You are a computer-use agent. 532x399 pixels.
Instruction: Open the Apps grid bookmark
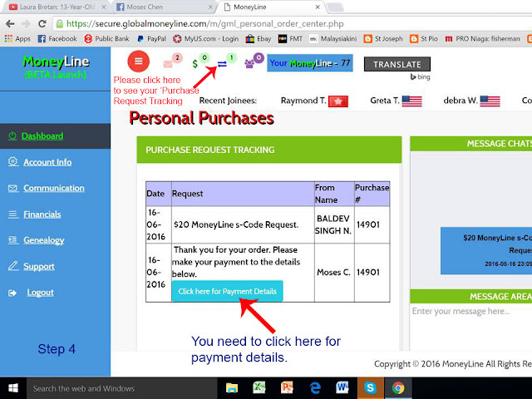pyautogui.click(x=17, y=39)
